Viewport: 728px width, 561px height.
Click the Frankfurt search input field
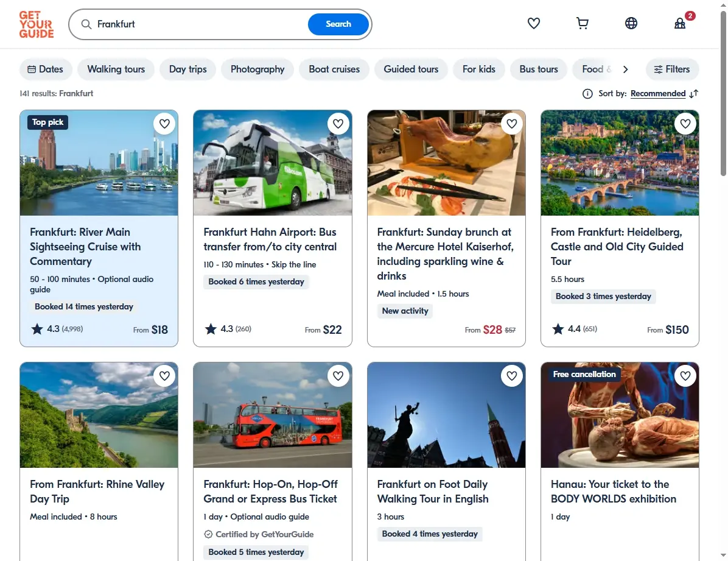tap(200, 24)
